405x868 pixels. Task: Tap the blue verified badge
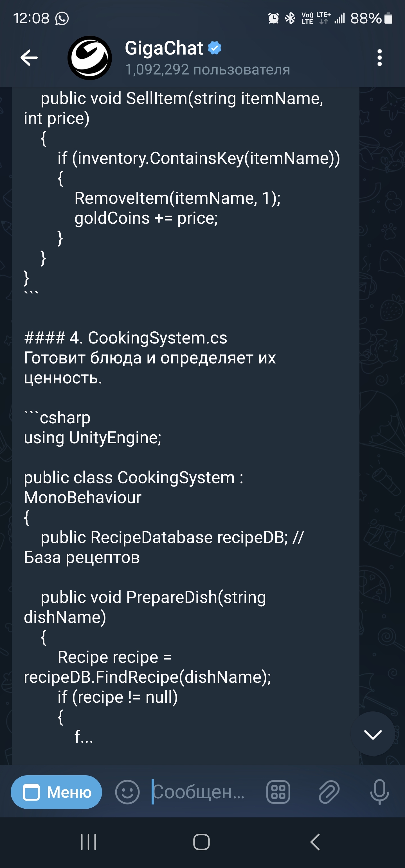tap(215, 48)
